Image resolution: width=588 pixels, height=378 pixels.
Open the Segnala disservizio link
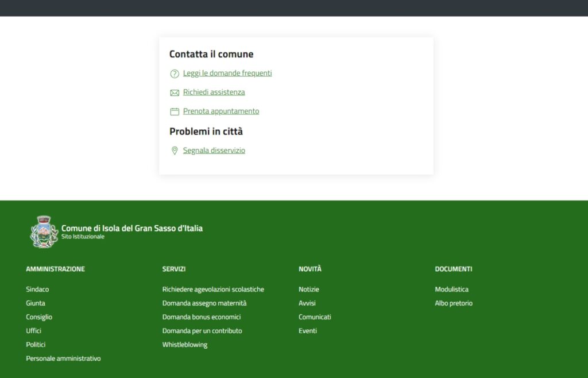tap(214, 151)
